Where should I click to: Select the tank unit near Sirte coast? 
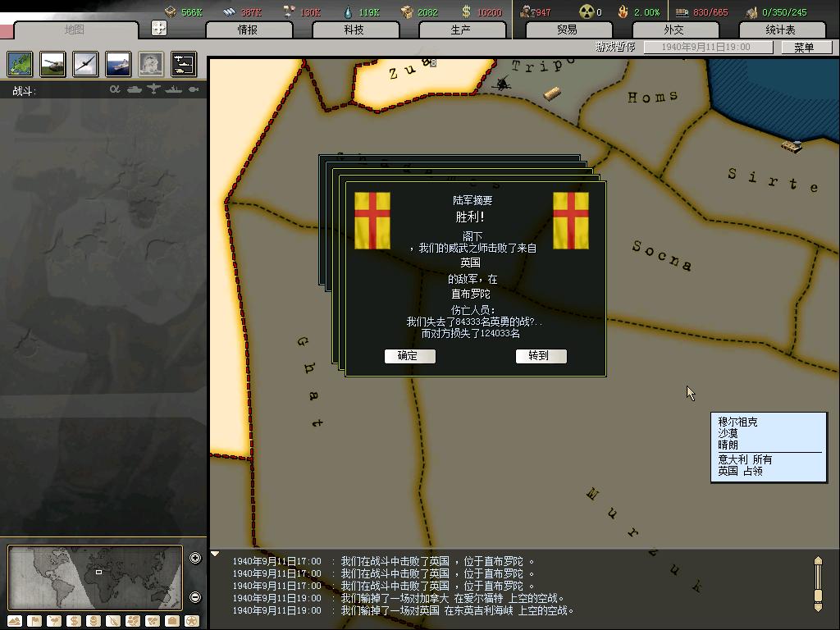pos(792,146)
